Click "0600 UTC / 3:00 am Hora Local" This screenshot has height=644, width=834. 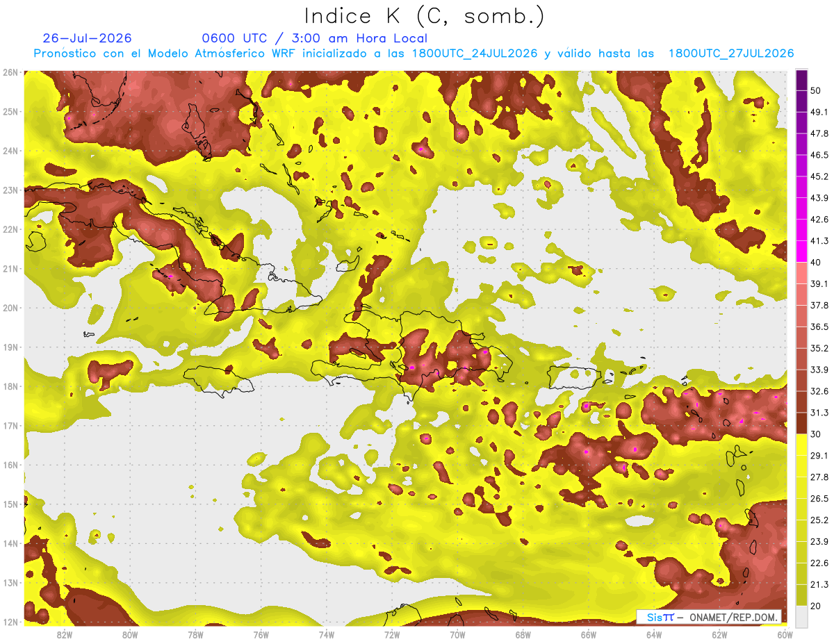[314, 38]
